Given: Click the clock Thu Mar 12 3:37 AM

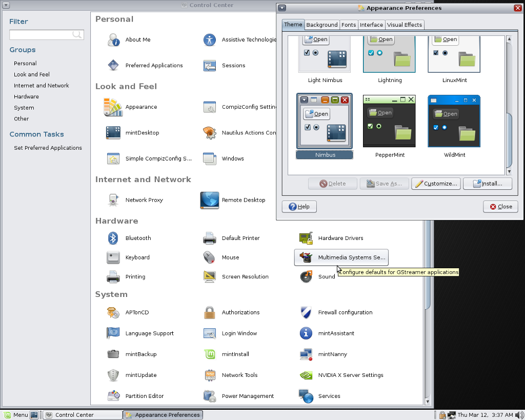Looking at the screenshot, I should pyautogui.click(x=485, y=415).
